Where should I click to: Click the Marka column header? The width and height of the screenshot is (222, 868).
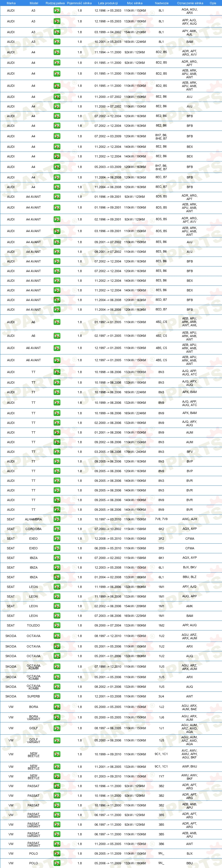pyautogui.click(x=11, y=3)
